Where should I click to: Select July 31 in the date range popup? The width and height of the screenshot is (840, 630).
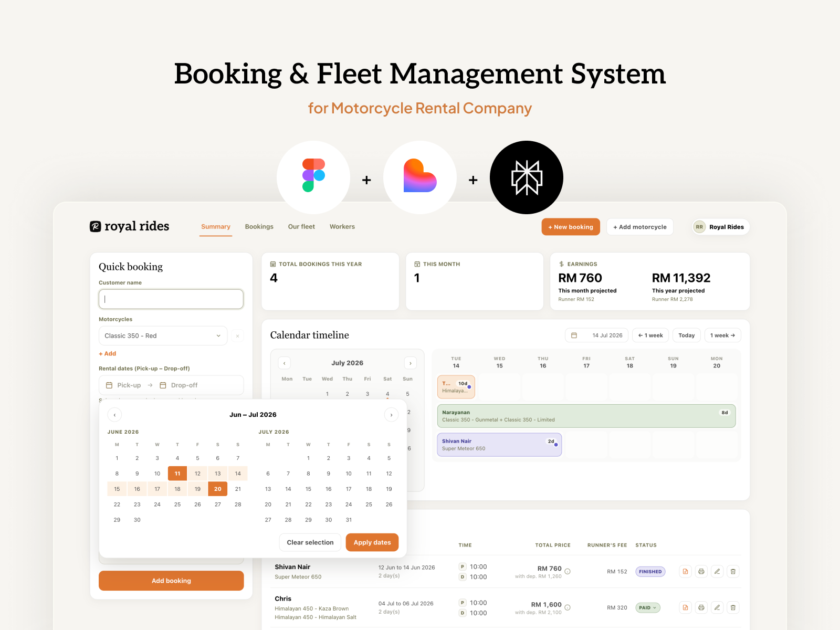point(349,520)
